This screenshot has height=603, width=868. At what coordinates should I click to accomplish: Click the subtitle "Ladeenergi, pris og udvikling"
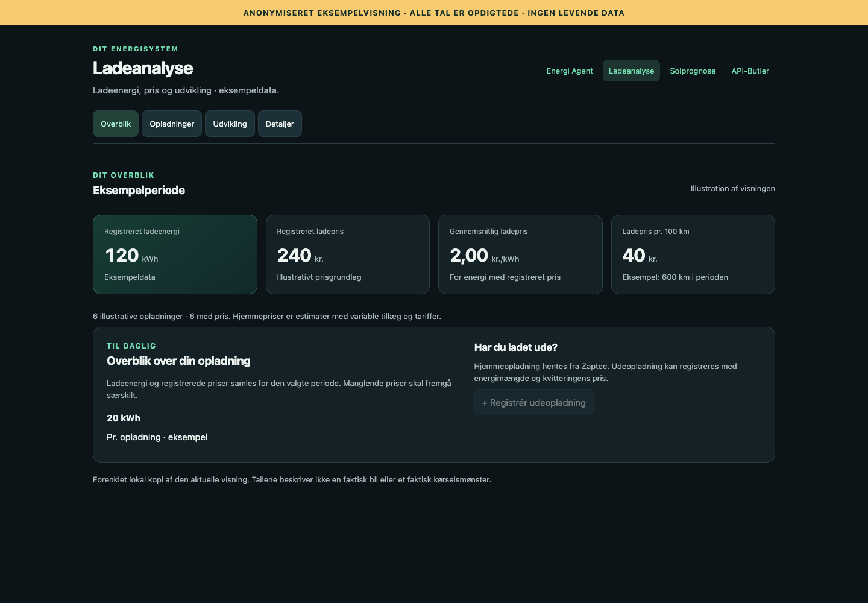(x=152, y=90)
